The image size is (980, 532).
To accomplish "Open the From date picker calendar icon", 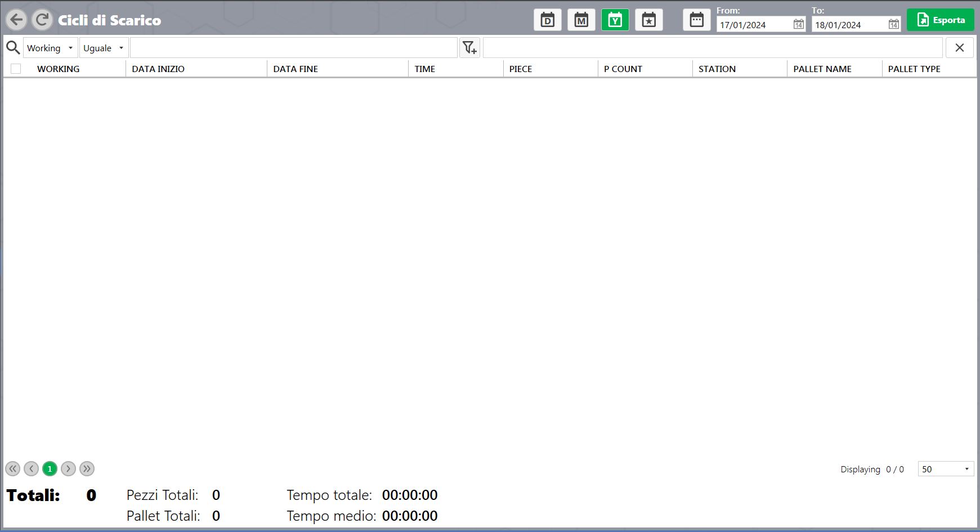I will [799, 24].
